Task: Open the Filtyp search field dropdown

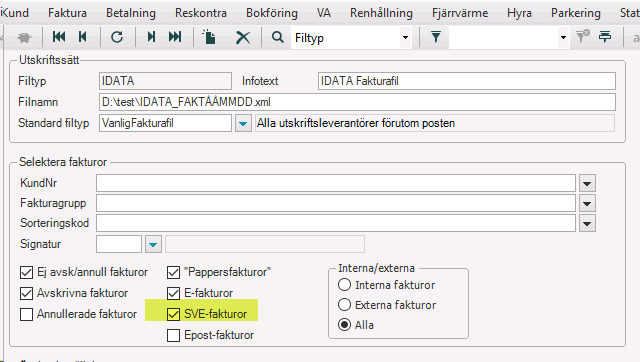Action: coord(405,38)
